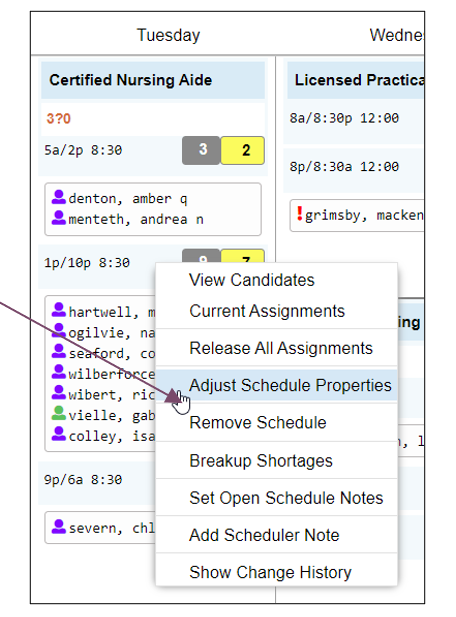The width and height of the screenshot is (456, 617).
Task: Click red exclamation icon beside grimsby
Action: coord(300,214)
